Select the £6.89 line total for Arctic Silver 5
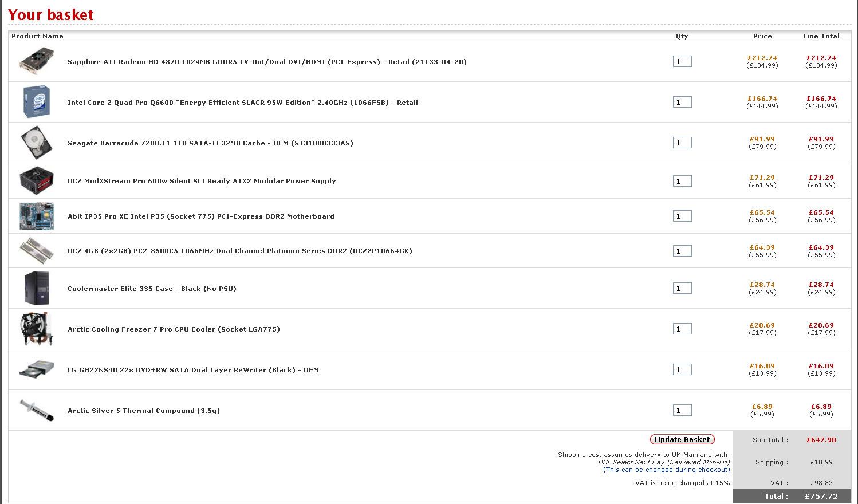 point(821,407)
